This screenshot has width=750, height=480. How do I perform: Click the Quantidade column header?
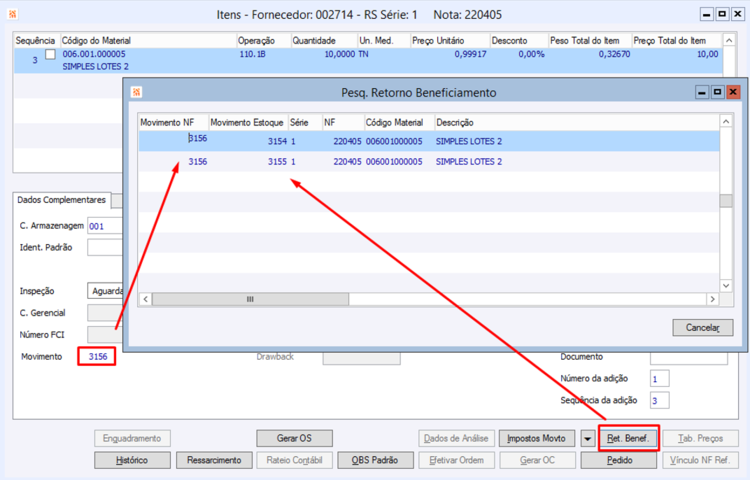[324, 41]
